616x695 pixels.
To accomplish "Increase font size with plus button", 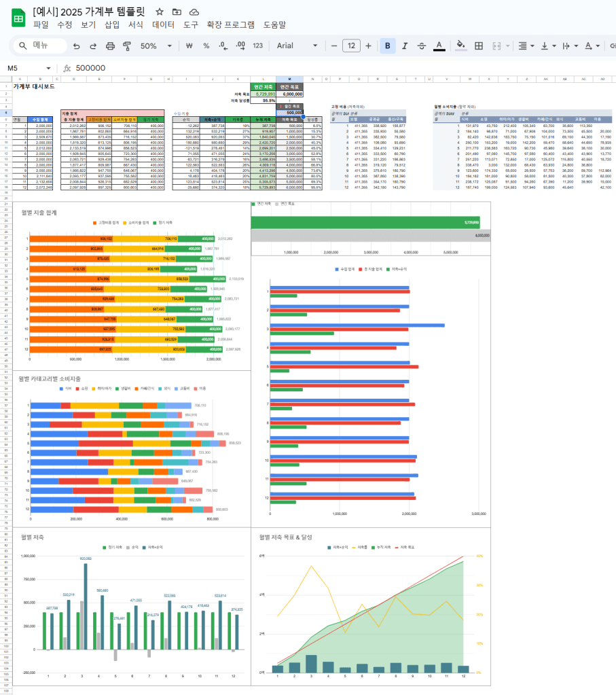I will pos(368,46).
